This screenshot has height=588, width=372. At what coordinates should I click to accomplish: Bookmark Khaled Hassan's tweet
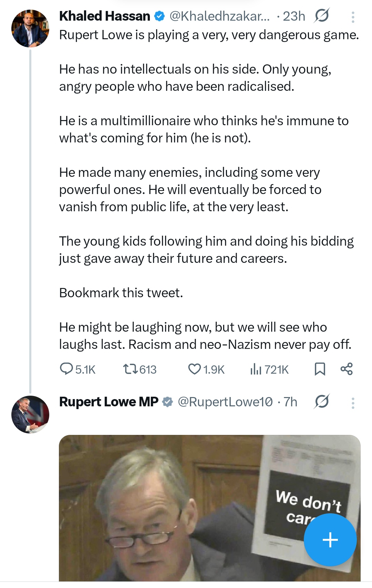tap(320, 369)
